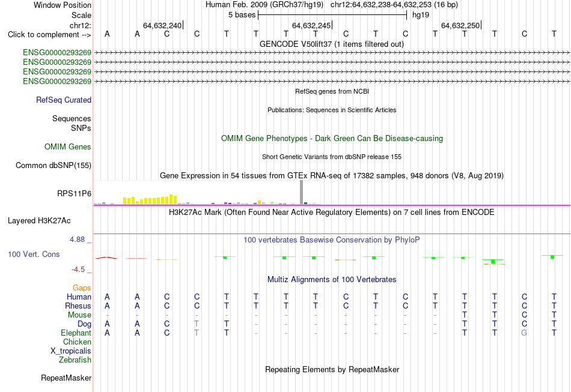Click 'Short Genetic Variants from dbSNP' title

click(x=331, y=157)
